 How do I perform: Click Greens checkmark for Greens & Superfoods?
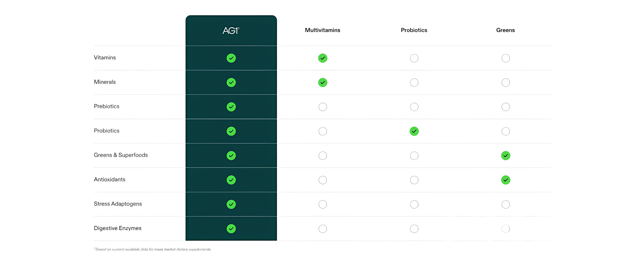pos(505,156)
